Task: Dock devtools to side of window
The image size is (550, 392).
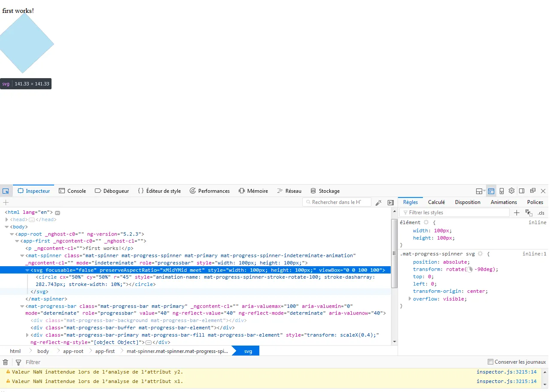Action: pyautogui.click(x=522, y=191)
